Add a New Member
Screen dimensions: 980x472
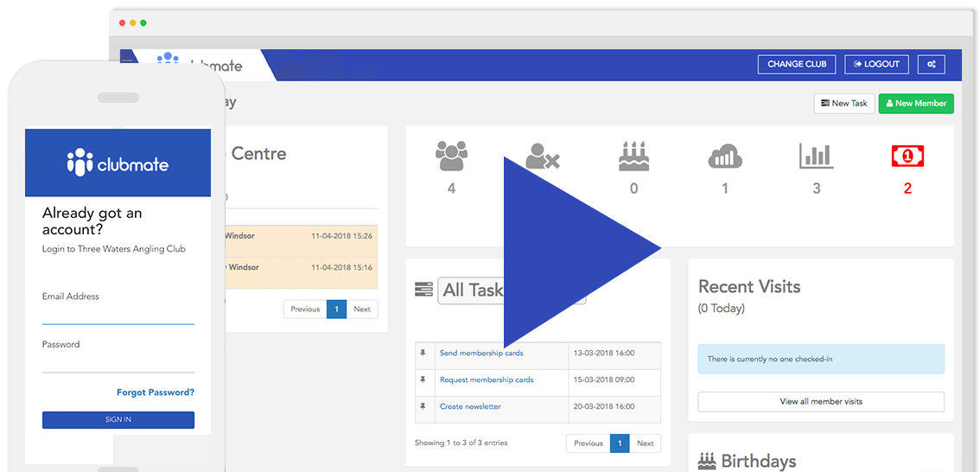point(915,104)
